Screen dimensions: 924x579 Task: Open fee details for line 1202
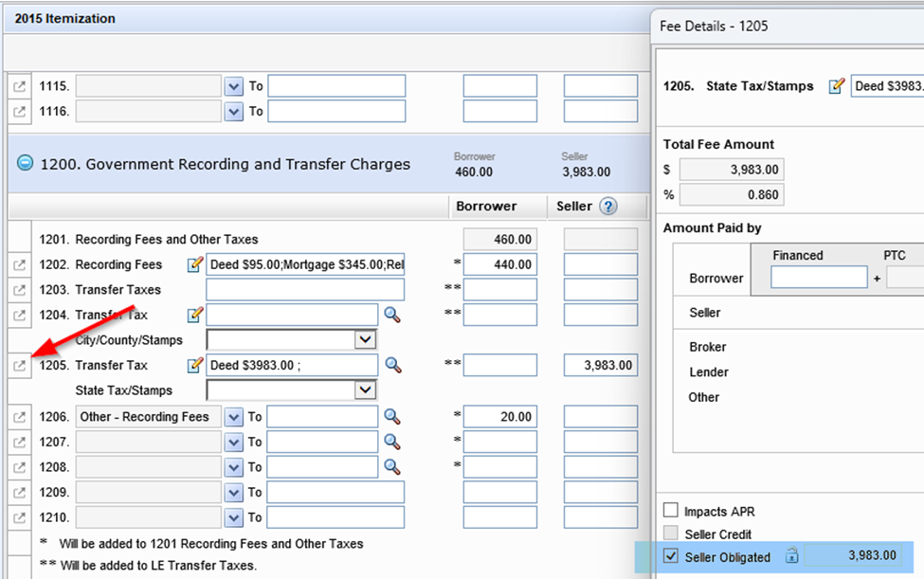[x=20, y=265]
